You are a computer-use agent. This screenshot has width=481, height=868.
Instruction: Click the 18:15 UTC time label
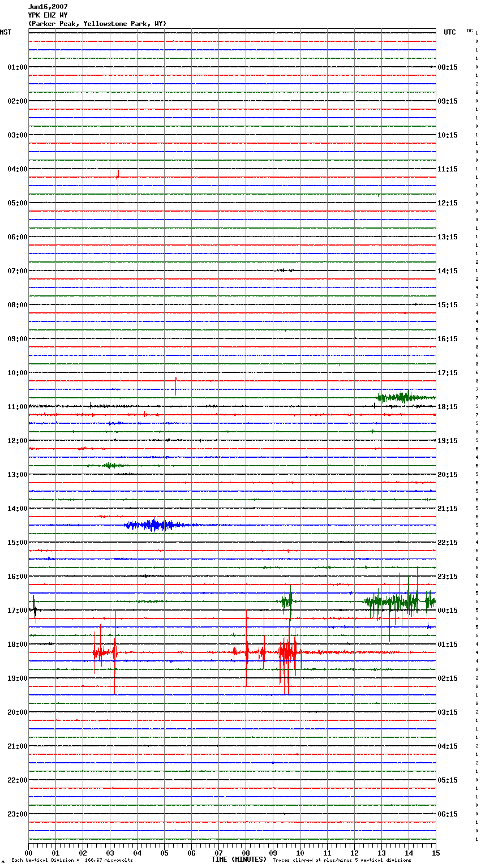click(x=448, y=407)
